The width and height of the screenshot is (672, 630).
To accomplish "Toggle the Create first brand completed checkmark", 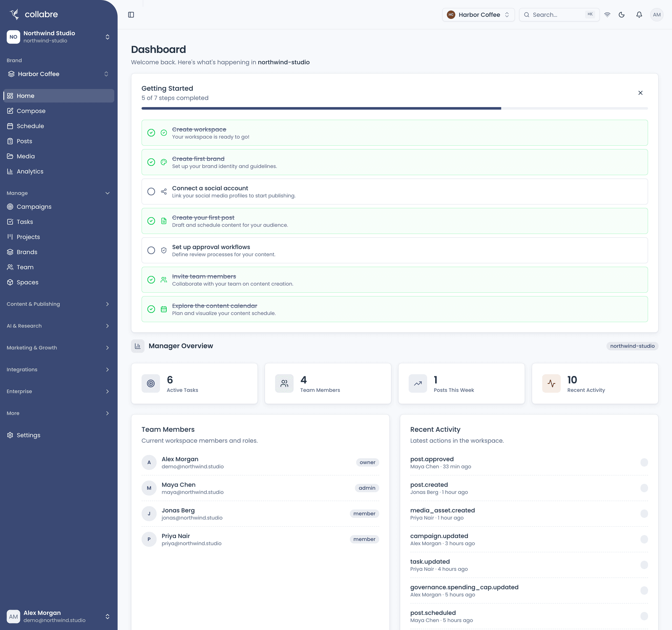I will pyautogui.click(x=151, y=162).
